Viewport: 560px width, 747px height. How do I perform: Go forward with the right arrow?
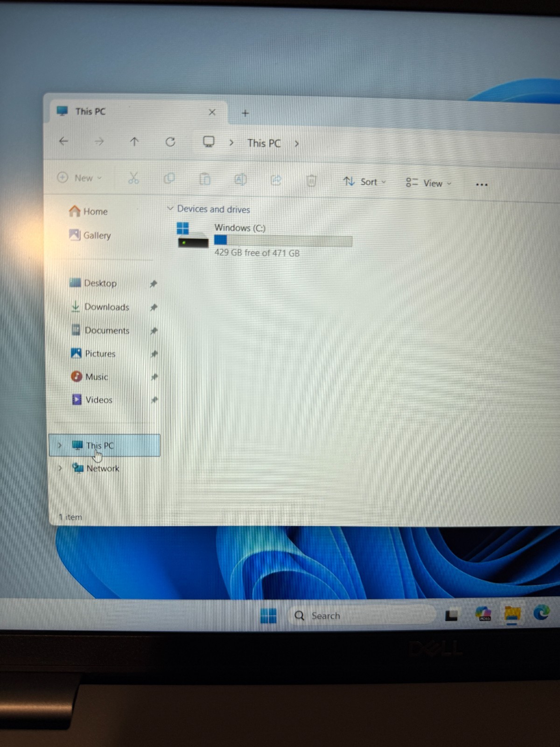pyautogui.click(x=99, y=141)
